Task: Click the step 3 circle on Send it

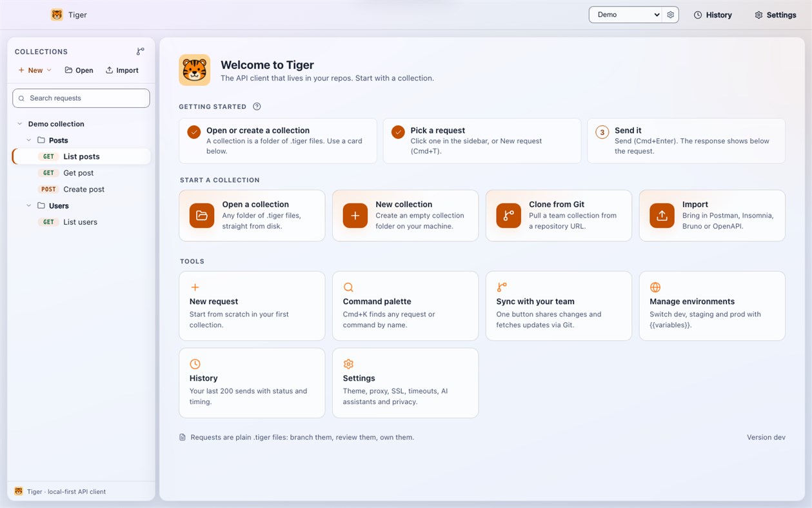Action: [602, 132]
